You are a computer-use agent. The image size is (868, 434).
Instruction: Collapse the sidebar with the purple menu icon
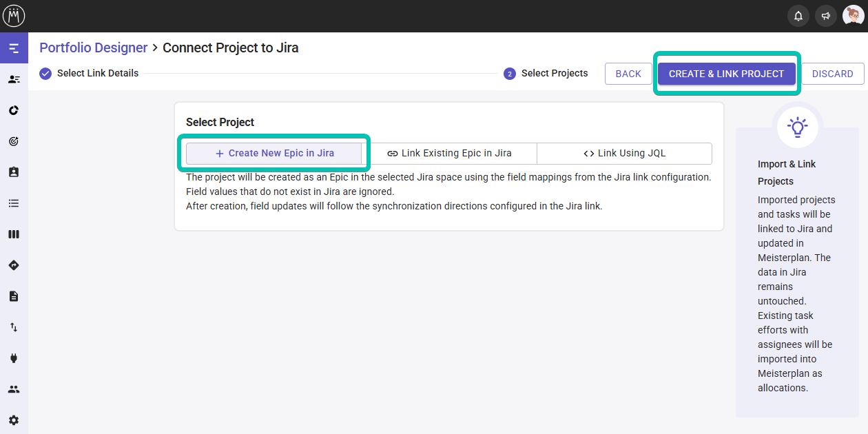pos(14,48)
